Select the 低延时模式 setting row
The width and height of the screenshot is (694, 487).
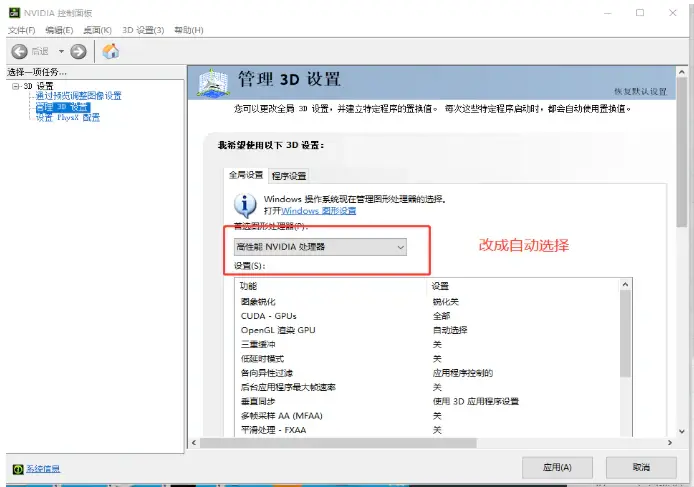point(428,359)
